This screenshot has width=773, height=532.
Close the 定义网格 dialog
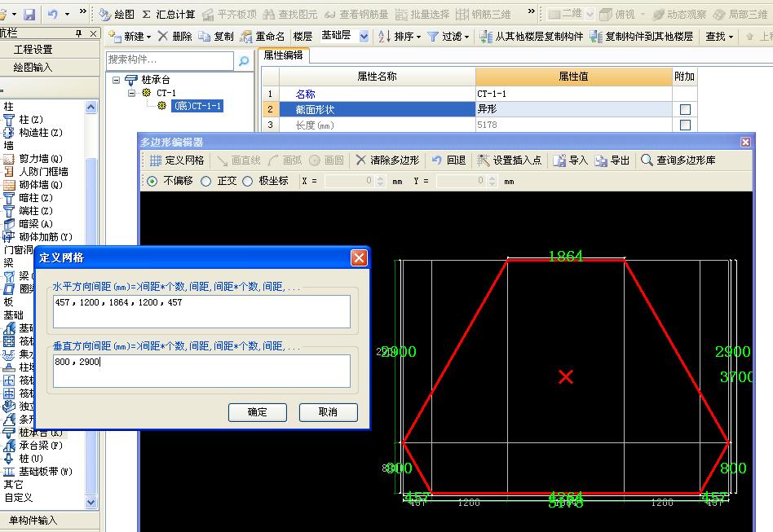pyautogui.click(x=359, y=257)
